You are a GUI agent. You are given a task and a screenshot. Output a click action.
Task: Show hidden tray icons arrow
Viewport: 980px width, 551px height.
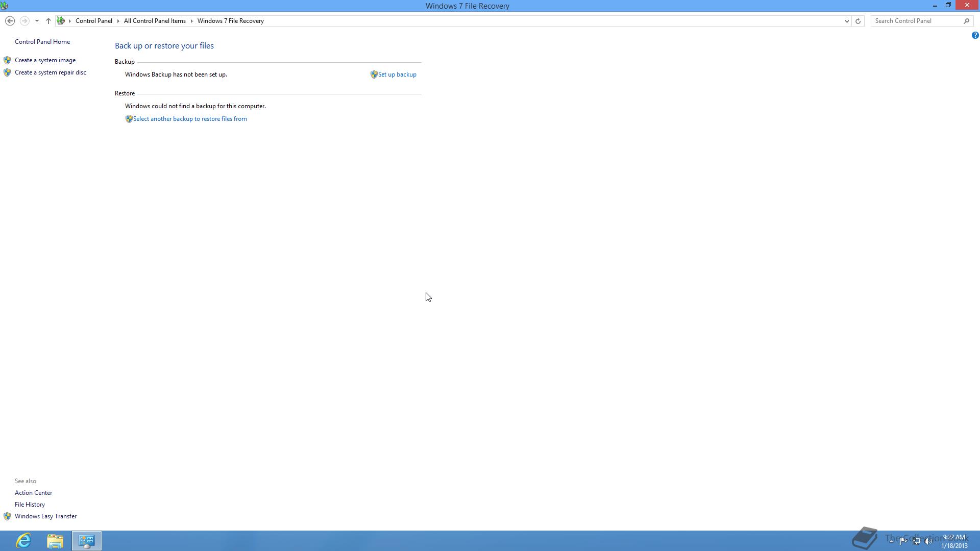point(891,541)
